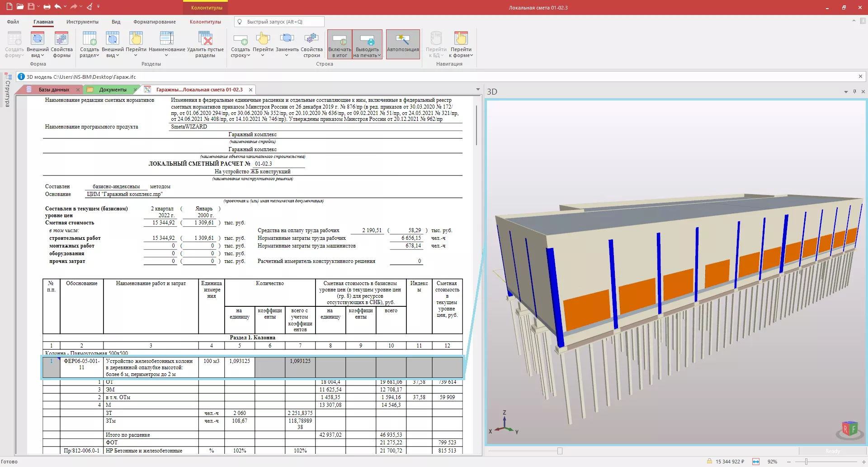Click the Undo arrow icon
868x467 pixels.
(58, 7)
